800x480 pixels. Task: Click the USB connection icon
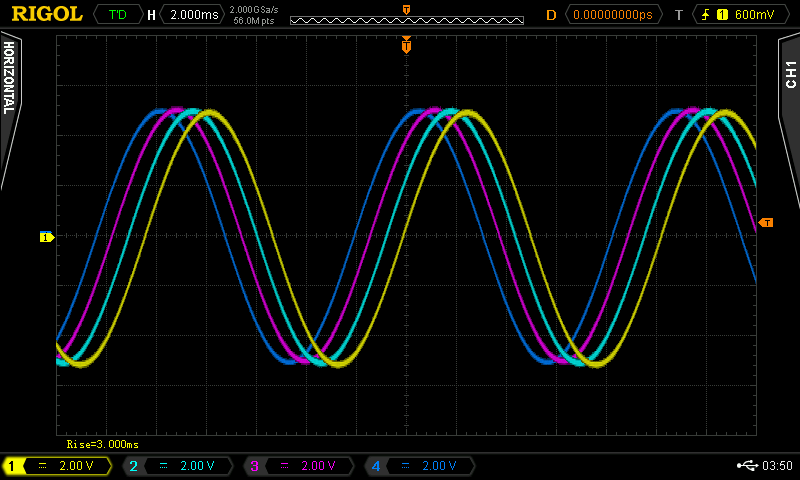[746, 466]
